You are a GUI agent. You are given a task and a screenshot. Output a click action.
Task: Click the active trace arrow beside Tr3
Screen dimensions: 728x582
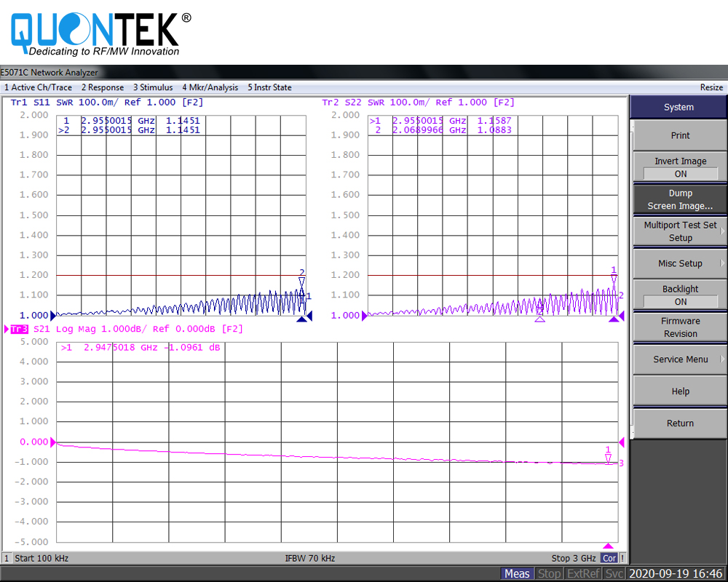pyautogui.click(x=7, y=329)
